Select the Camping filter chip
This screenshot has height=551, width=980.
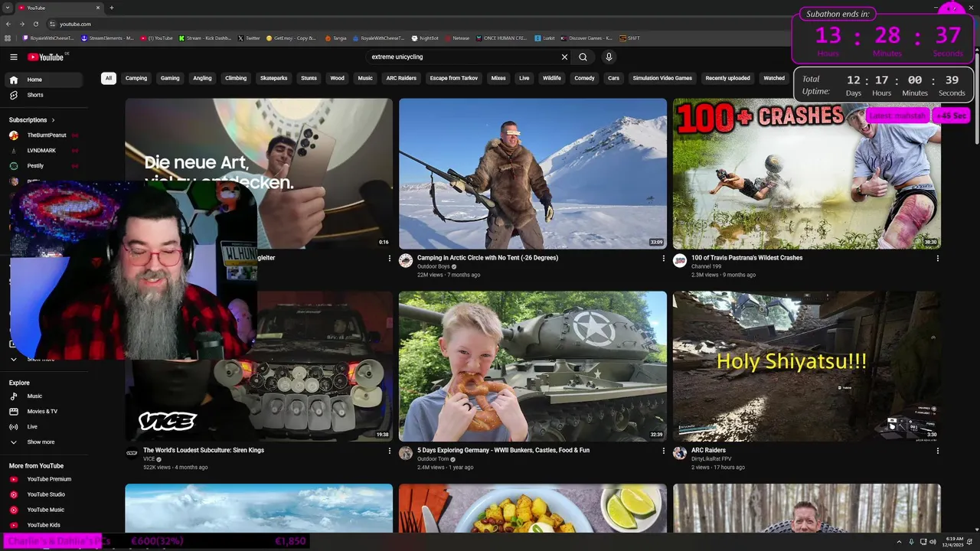click(136, 78)
